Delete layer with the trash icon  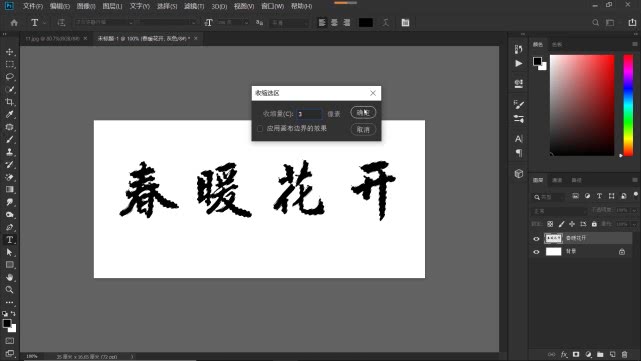(625, 354)
